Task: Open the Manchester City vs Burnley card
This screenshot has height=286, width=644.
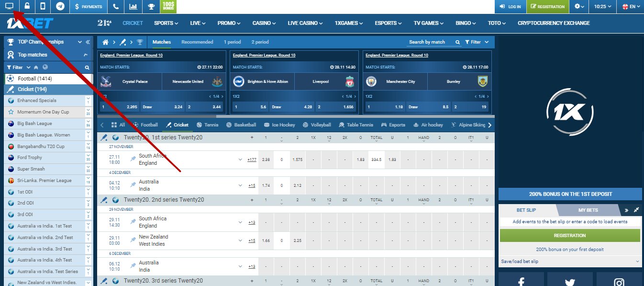Action: (426, 81)
